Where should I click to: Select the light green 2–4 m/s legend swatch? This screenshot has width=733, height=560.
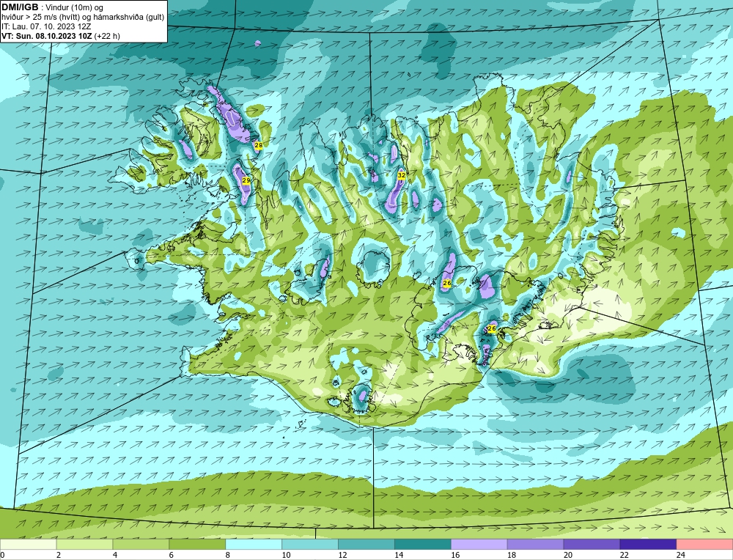point(84,544)
